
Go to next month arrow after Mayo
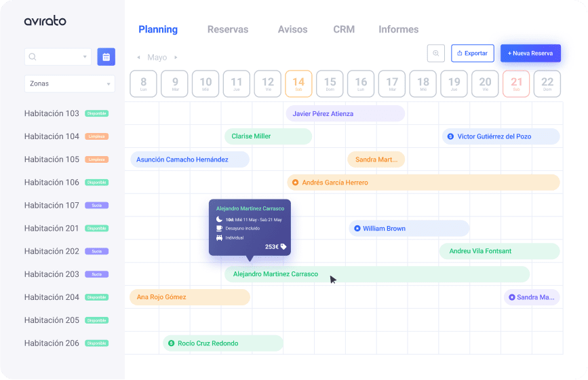point(176,58)
